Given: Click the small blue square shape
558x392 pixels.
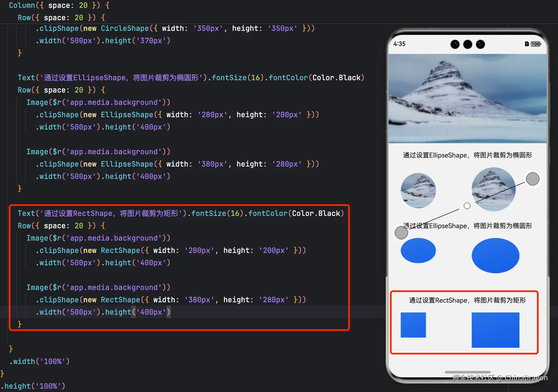Looking at the screenshot, I should (413, 325).
